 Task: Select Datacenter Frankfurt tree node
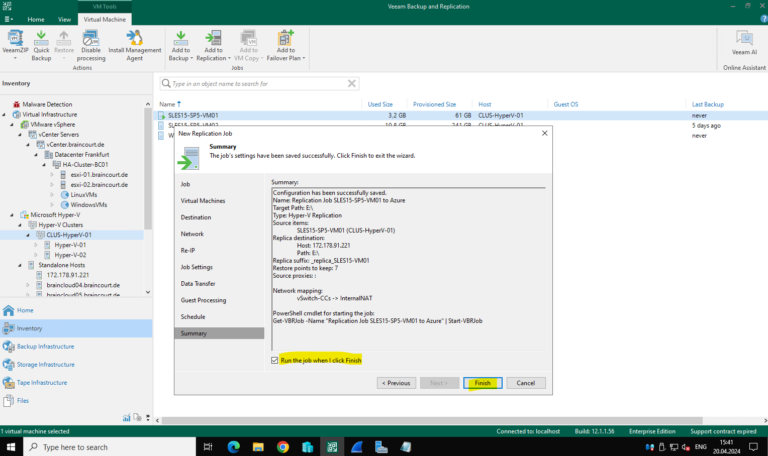click(82, 155)
